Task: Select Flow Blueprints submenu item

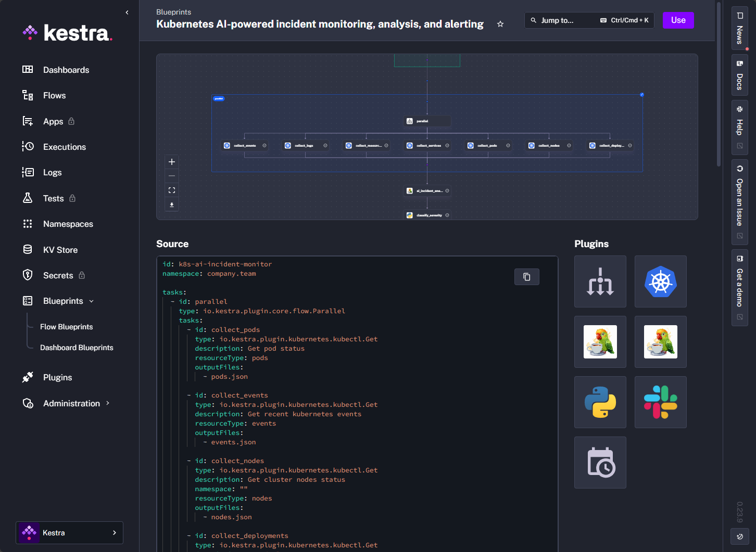Action: click(67, 327)
